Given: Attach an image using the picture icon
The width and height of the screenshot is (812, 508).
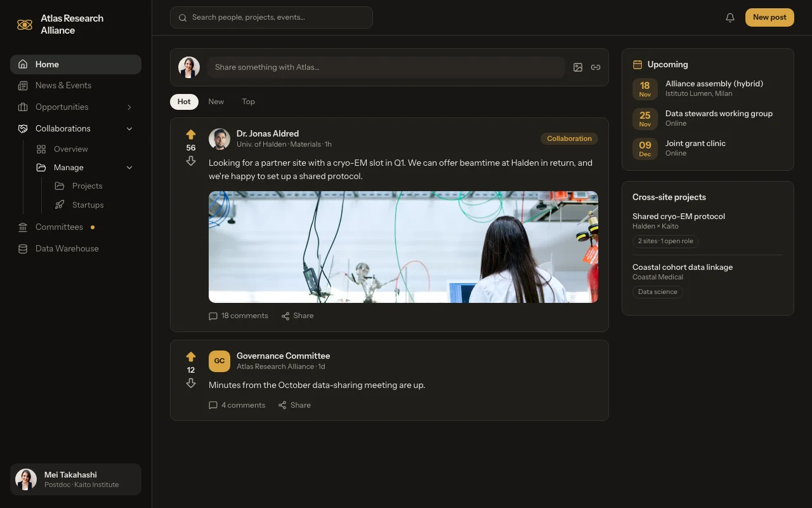Looking at the screenshot, I should [x=578, y=67].
